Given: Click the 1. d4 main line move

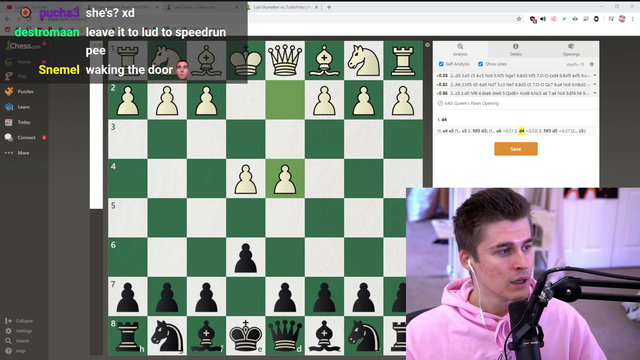Looking at the screenshot, I should tap(444, 120).
